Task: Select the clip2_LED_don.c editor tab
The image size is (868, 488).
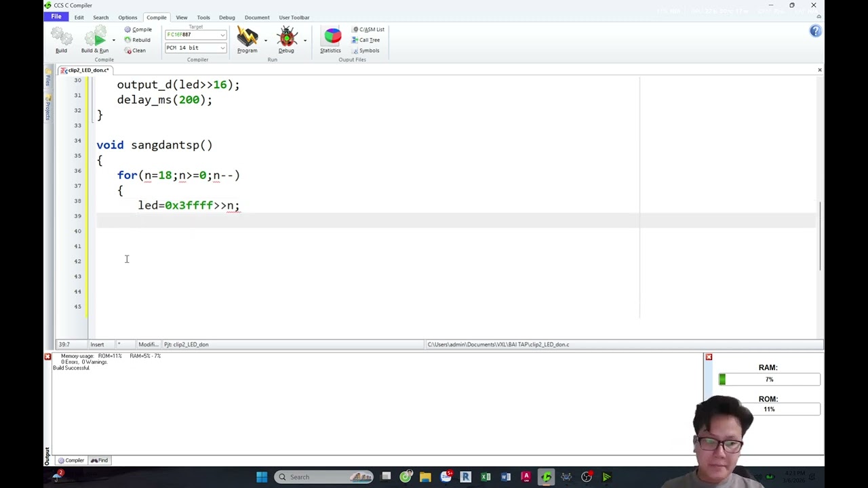Action: tap(85, 70)
